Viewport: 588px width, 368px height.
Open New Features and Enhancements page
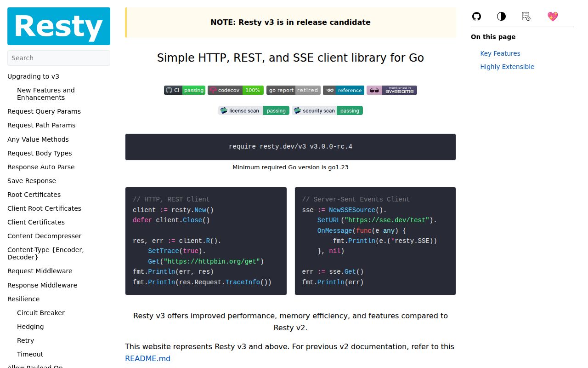tap(46, 94)
